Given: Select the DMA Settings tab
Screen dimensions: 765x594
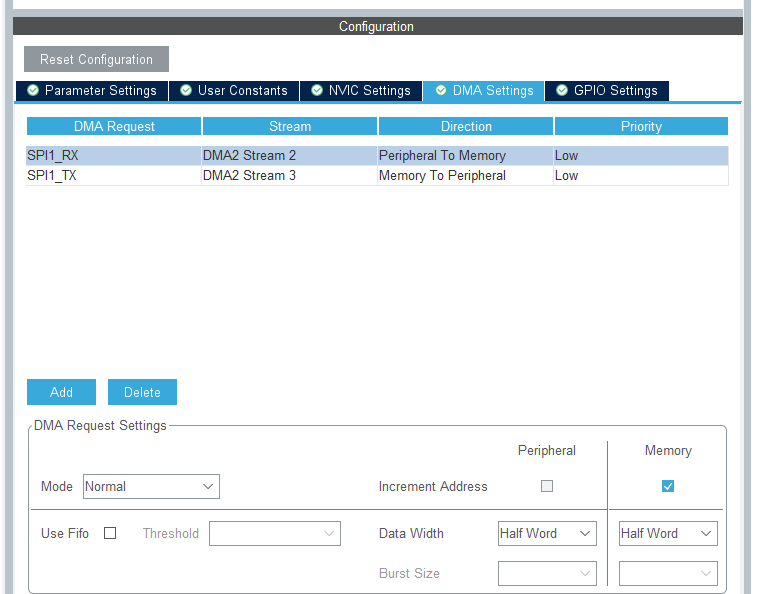Looking at the screenshot, I should (484, 91).
